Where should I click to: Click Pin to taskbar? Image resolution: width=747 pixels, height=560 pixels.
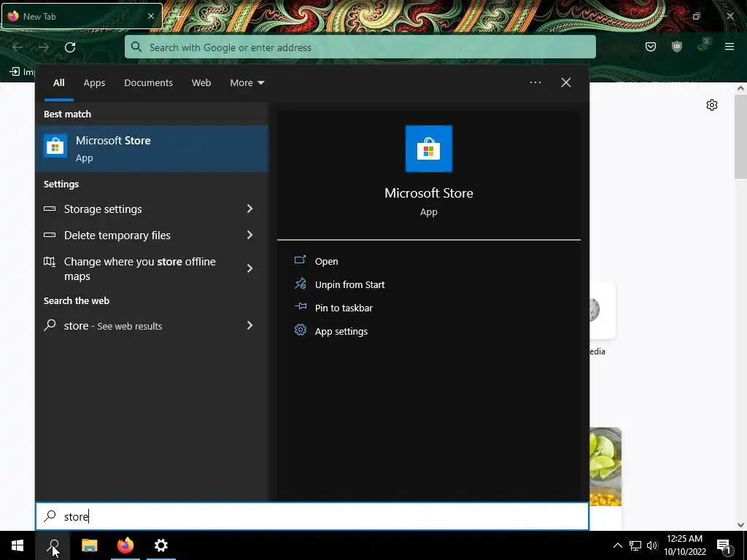click(x=344, y=308)
